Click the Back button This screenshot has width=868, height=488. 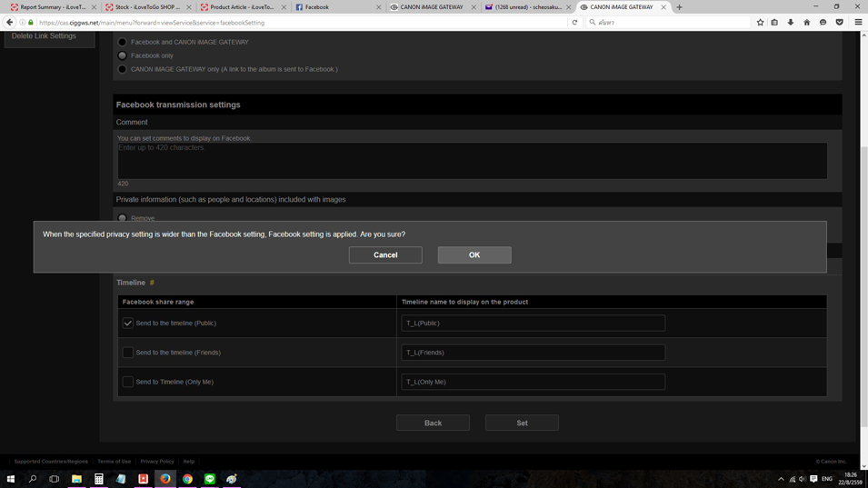pyautogui.click(x=433, y=423)
